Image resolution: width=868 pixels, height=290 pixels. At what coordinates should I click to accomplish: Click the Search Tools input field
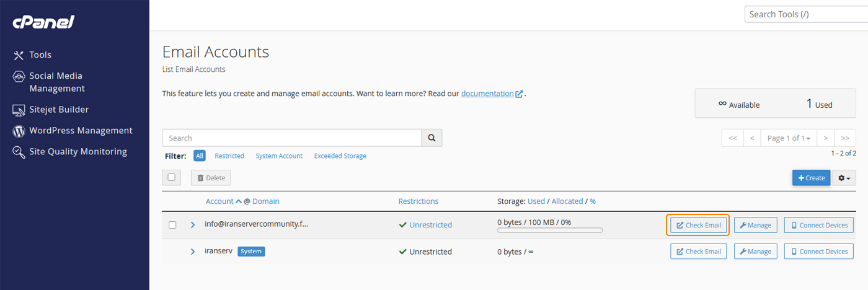(806, 14)
